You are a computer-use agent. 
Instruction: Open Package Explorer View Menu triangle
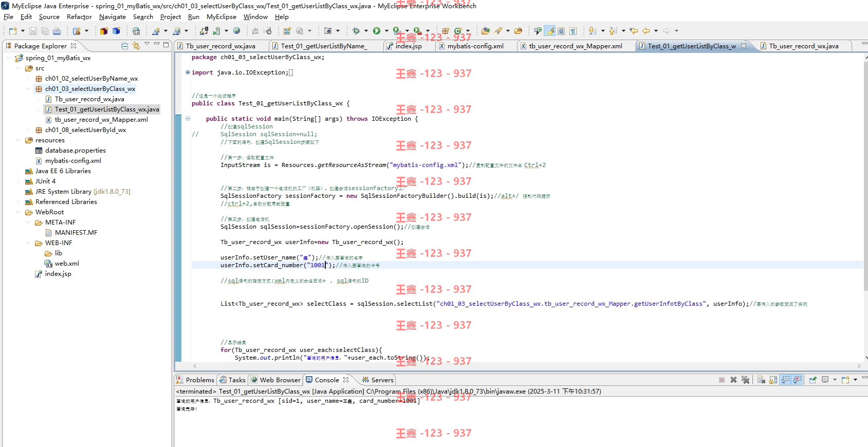[x=147, y=45]
